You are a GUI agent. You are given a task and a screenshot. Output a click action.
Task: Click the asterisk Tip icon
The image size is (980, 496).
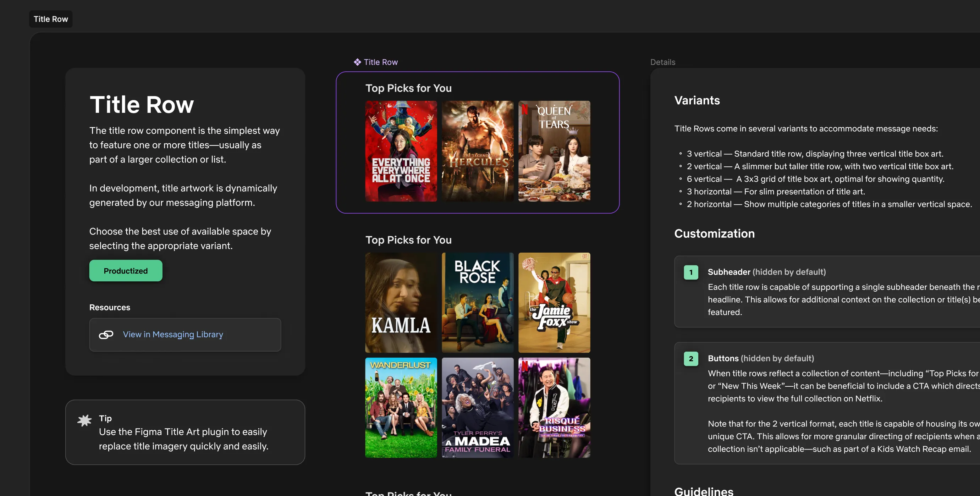point(84,420)
